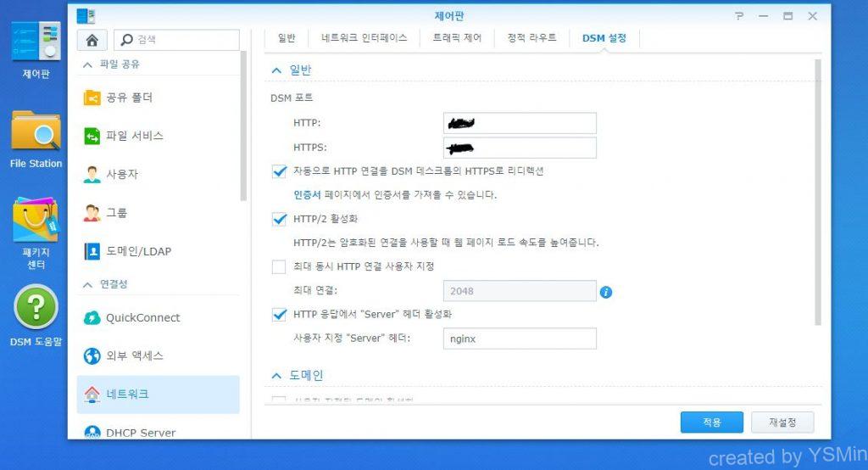Image resolution: width=868 pixels, height=470 pixels.
Task: Open 공유 폴더 in sidebar
Action: tap(129, 98)
